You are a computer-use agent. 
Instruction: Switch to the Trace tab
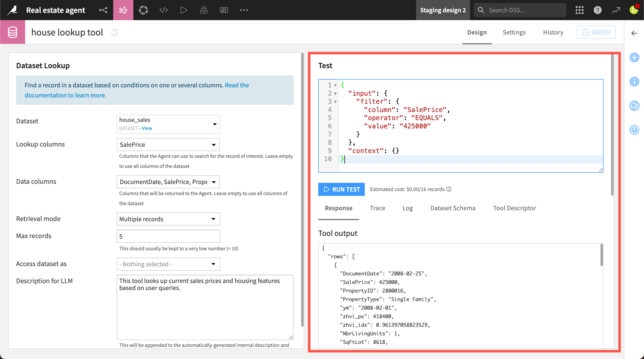(x=377, y=208)
